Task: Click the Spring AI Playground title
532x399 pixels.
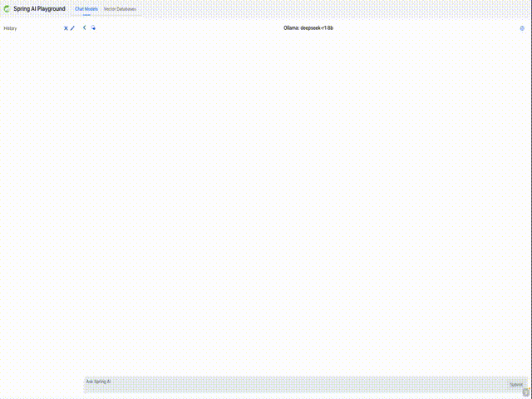Action: pyautogui.click(x=39, y=9)
